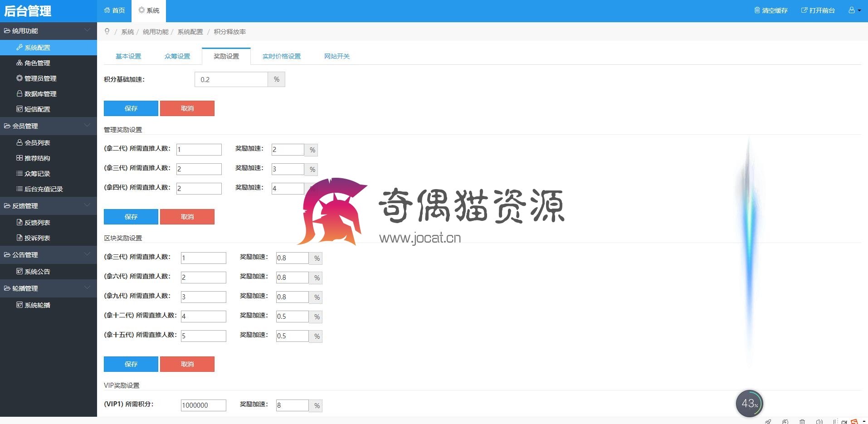868x424 pixels.
Task: Click the 拿九代 所需直推人数 field
Action: tap(204, 297)
